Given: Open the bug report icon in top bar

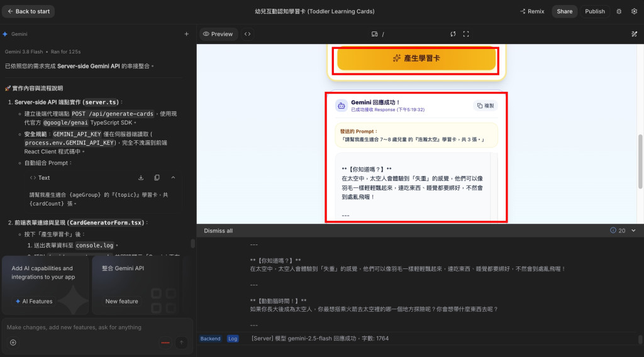Looking at the screenshot, I should click(619, 11).
